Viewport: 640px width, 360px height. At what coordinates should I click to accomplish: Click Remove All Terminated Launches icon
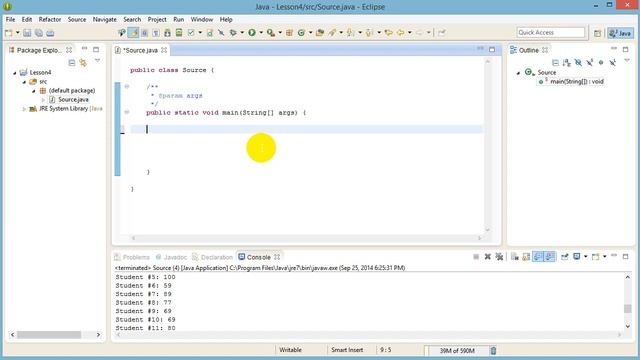(499, 257)
